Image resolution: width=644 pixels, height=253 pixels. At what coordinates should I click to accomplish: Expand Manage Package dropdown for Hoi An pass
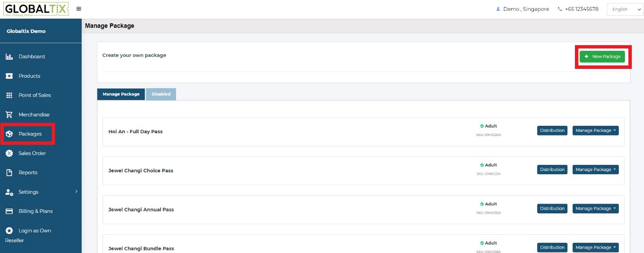coord(595,130)
